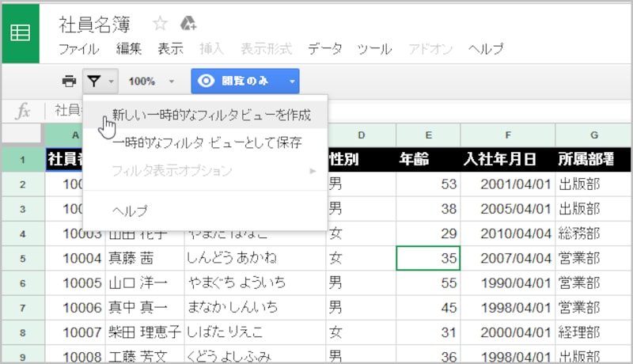Select column A header
Image resolution: width=633 pixels, height=364 pixels.
pyautogui.click(x=65, y=135)
